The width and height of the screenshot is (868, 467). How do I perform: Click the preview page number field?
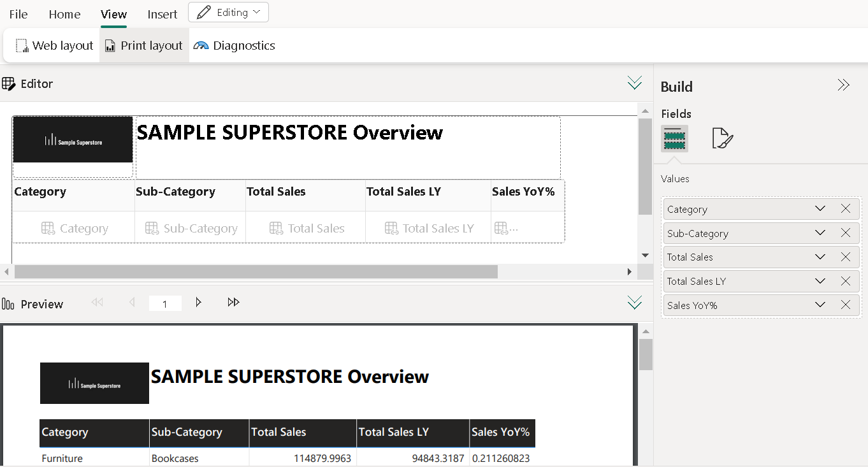tap(165, 304)
